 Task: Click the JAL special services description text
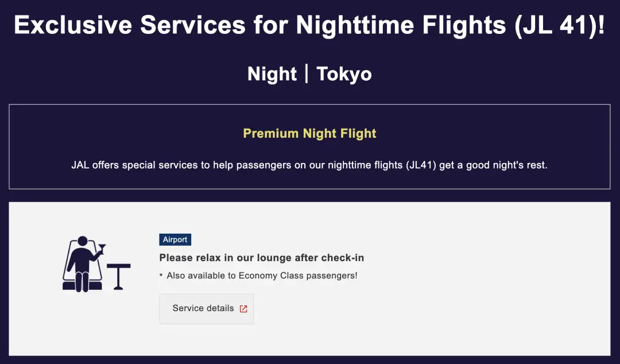(309, 165)
